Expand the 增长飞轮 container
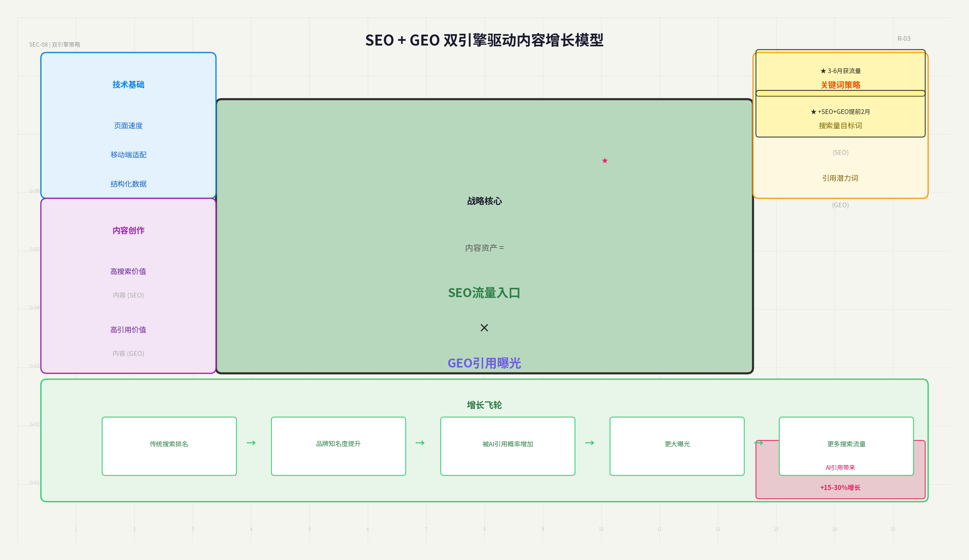Image resolution: width=969 pixels, height=560 pixels. point(483,405)
